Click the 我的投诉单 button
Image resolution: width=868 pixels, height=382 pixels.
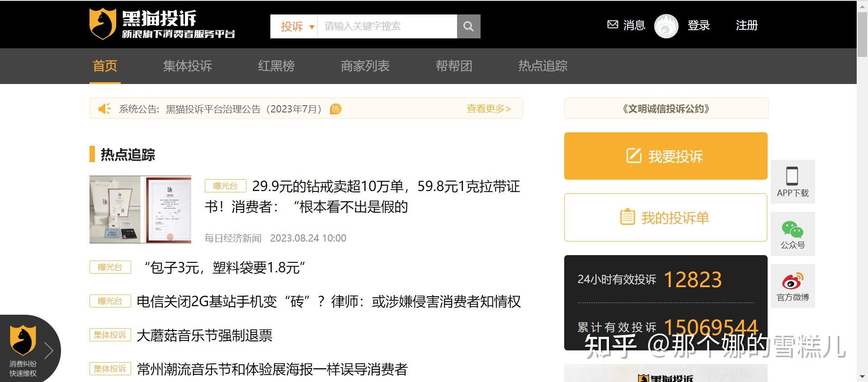pos(666,218)
